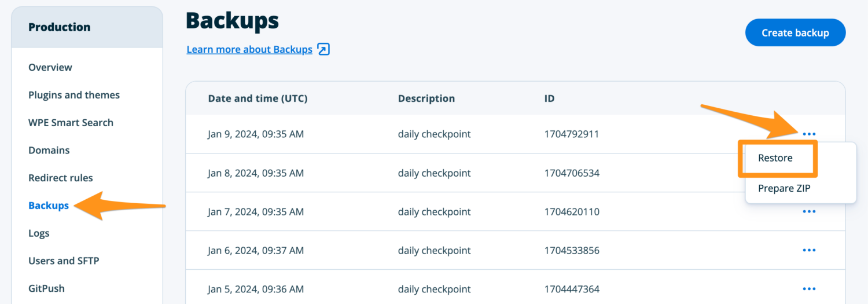Expand the actions menu for Jan 6 backup
The image size is (868, 304).
point(809,251)
